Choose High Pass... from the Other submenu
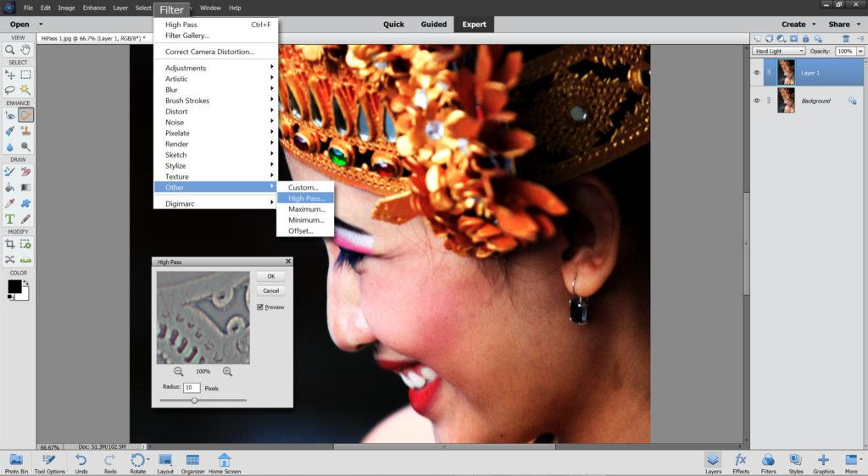868x476 pixels. coord(306,198)
